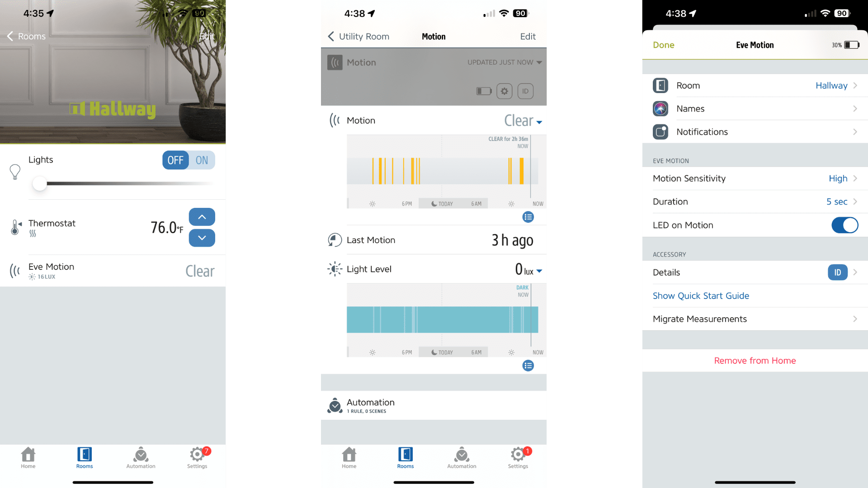Image resolution: width=868 pixels, height=488 pixels.
Task: Drag the Hallway lights brightness slider
Action: (x=39, y=183)
